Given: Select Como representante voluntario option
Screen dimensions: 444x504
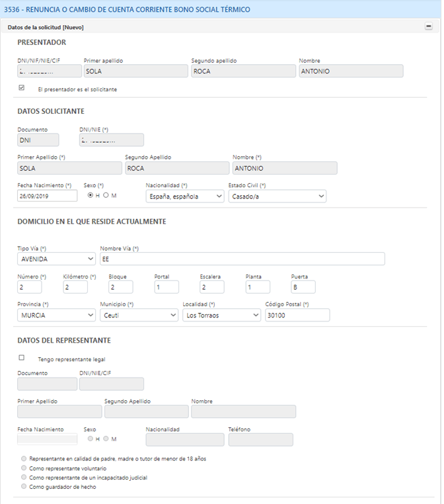Looking at the screenshot, I should click(24, 468).
